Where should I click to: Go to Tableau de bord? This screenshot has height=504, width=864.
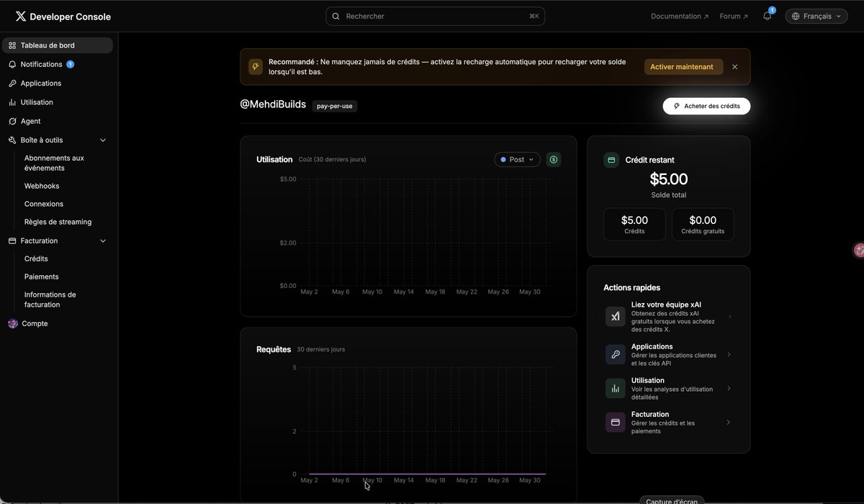[58, 45]
